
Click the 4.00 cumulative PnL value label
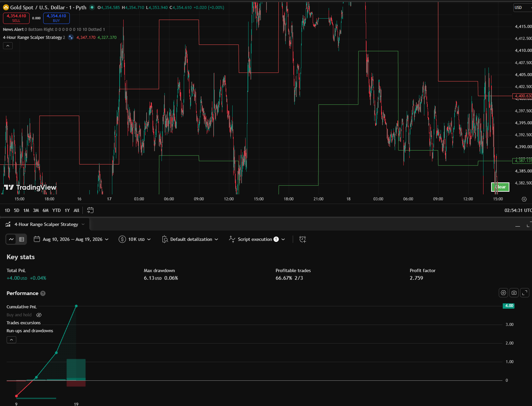[x=509, y=306]
